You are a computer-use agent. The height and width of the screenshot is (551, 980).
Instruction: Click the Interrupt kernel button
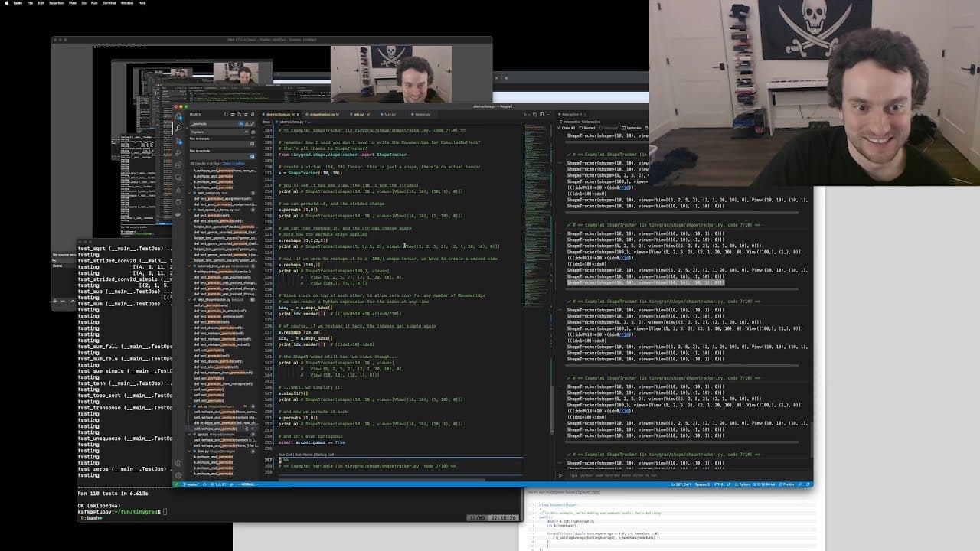pos(607,128)
